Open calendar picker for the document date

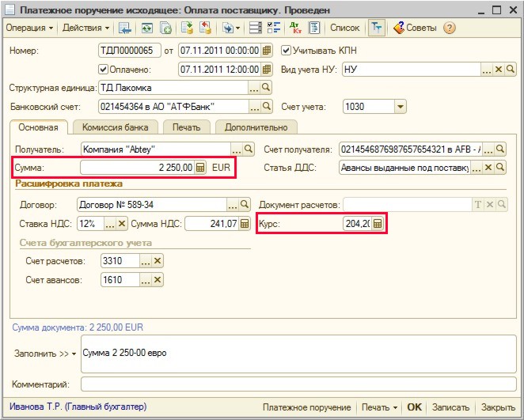click(268, 51)
